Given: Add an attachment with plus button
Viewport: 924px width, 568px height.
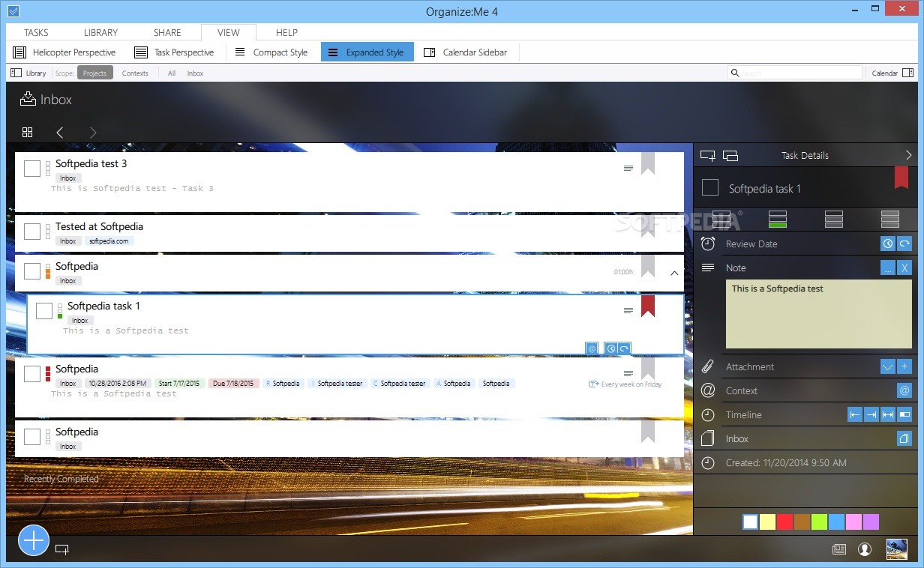Looking at the screenshot, I should [904, 366].
